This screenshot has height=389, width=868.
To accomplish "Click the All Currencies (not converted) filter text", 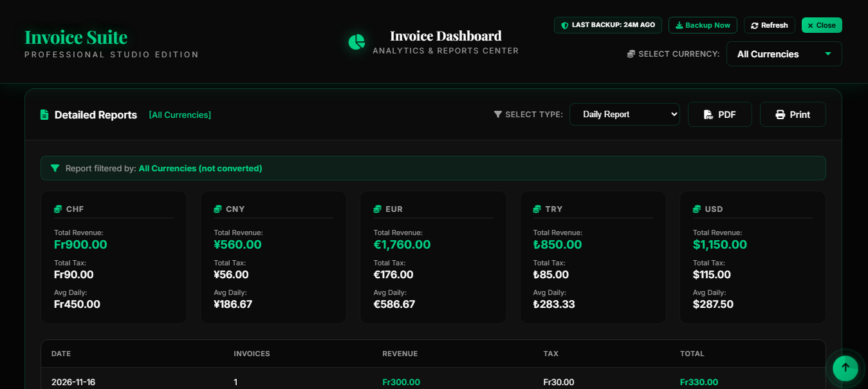I will pos(200,168).
